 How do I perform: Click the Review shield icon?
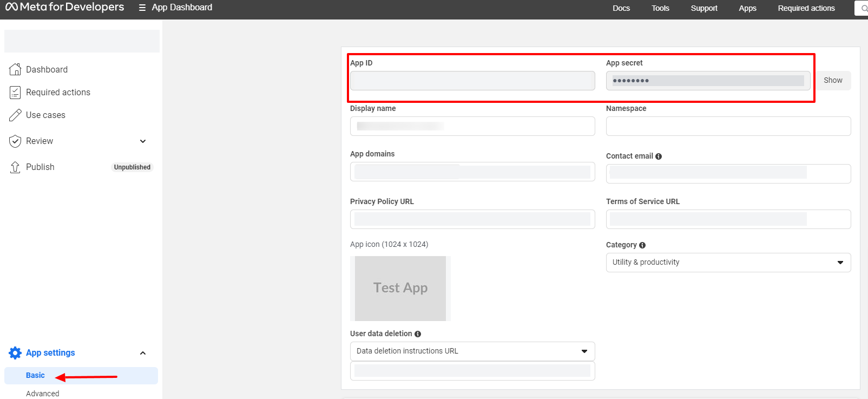click(15, 141)
